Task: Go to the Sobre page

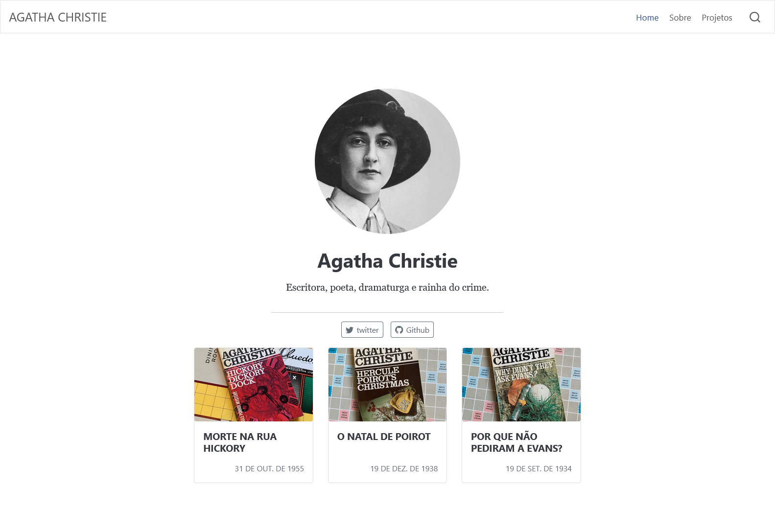Action: click(x=680, y=18)
